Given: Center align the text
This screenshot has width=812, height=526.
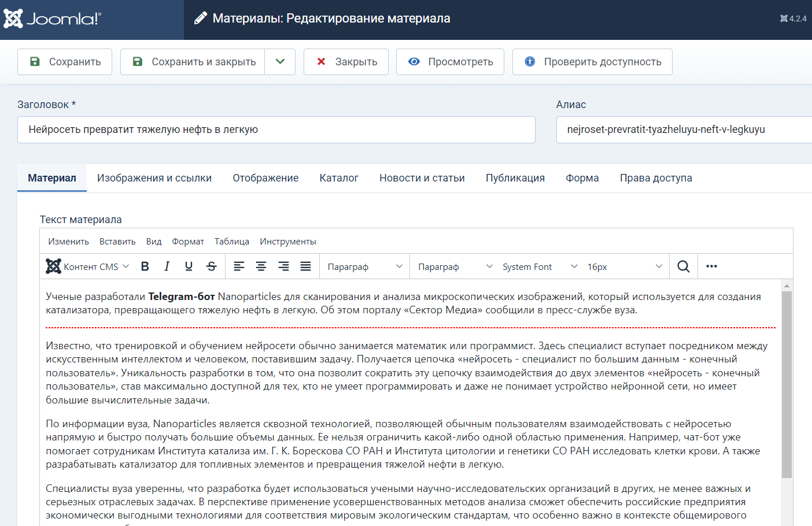Looking at the screenshot, I should pyautogui.click(x=261, y=266).
